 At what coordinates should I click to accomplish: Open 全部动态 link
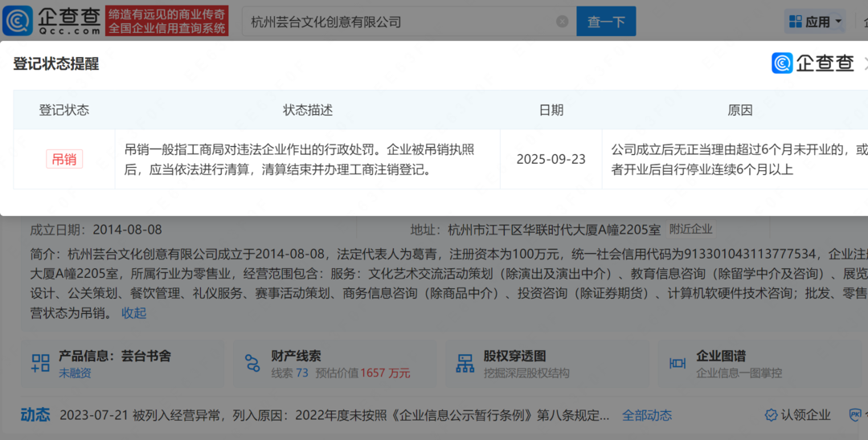coord(646,415)
